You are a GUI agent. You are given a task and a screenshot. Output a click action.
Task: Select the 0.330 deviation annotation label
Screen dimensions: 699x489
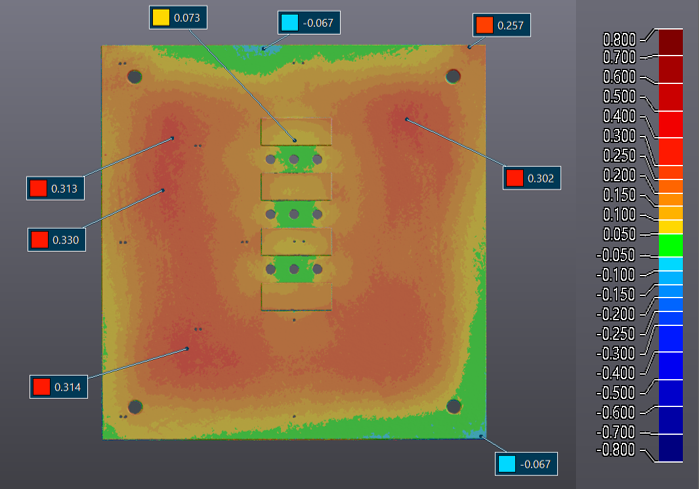(57, 240)
